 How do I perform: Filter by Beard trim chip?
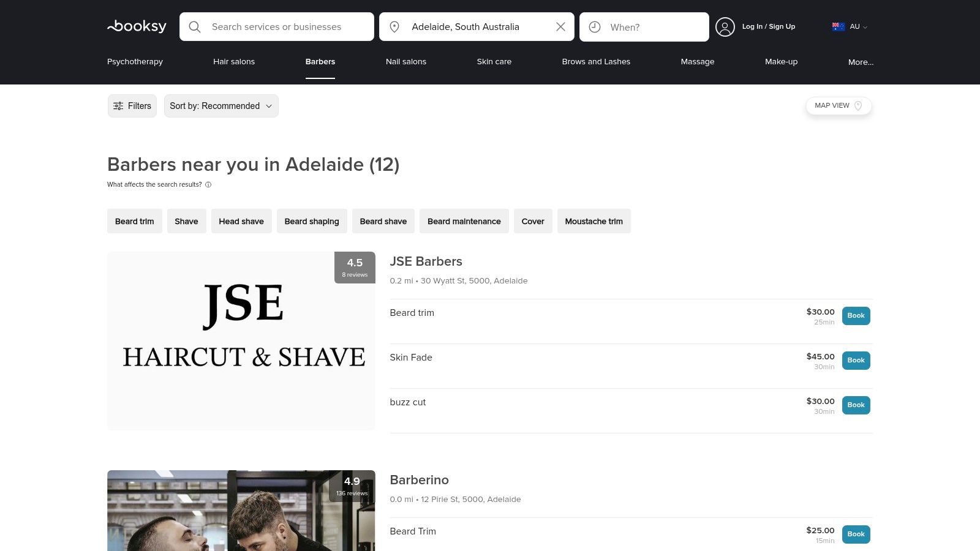(135, 221)
